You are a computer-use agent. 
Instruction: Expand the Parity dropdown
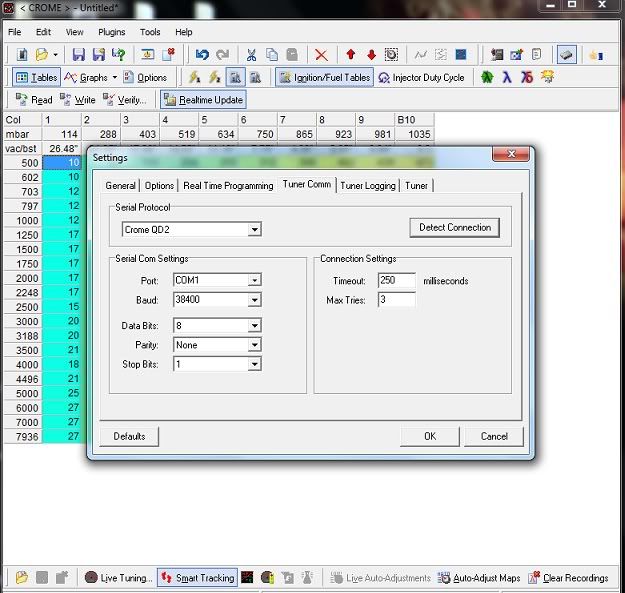(x=255, y=345)
